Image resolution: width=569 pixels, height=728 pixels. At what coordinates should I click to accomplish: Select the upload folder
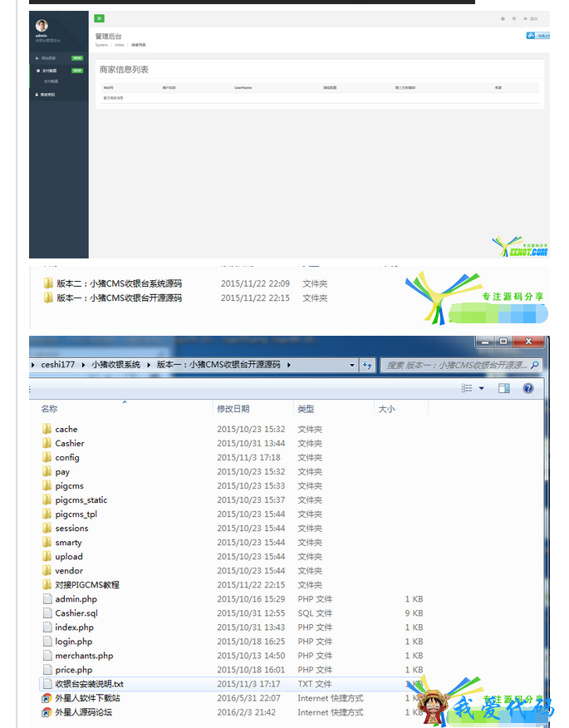pos(62,556)
